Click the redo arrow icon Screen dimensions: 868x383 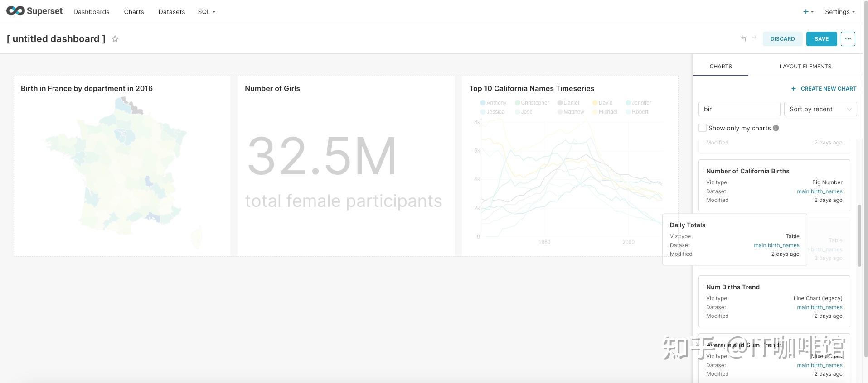(x=754, y=38)
